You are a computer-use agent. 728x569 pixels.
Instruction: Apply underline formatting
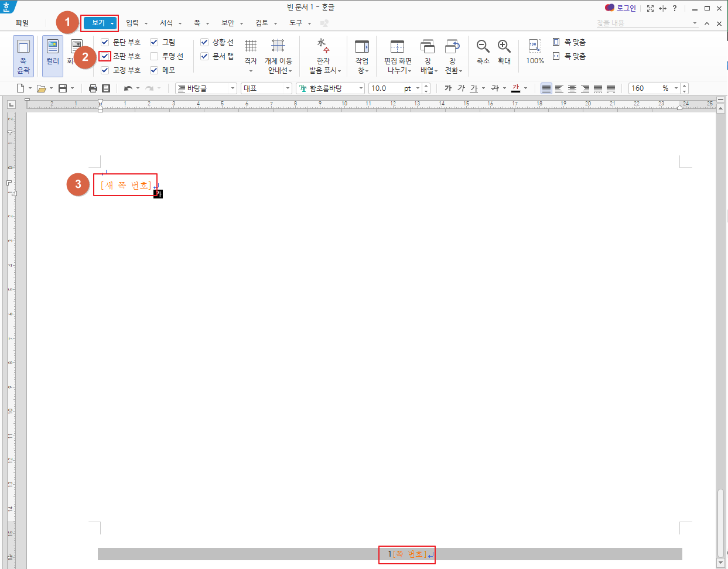(x=474, y=88)
